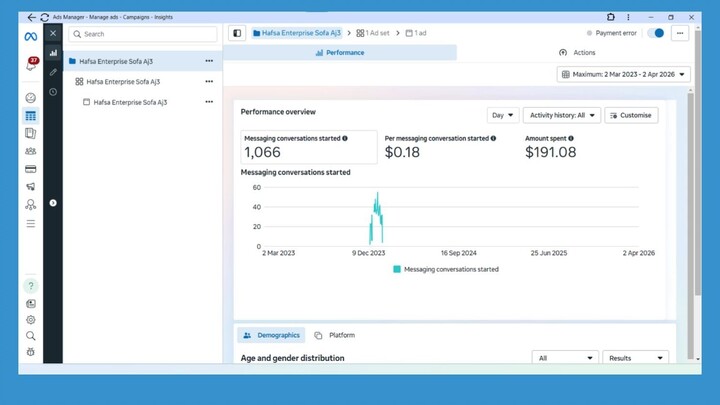Image resolution: width=720 pixels, height=405 pixels.
Task: Open notifications bell with red badge
Action: pyautogui.click(x=31, y=64)
